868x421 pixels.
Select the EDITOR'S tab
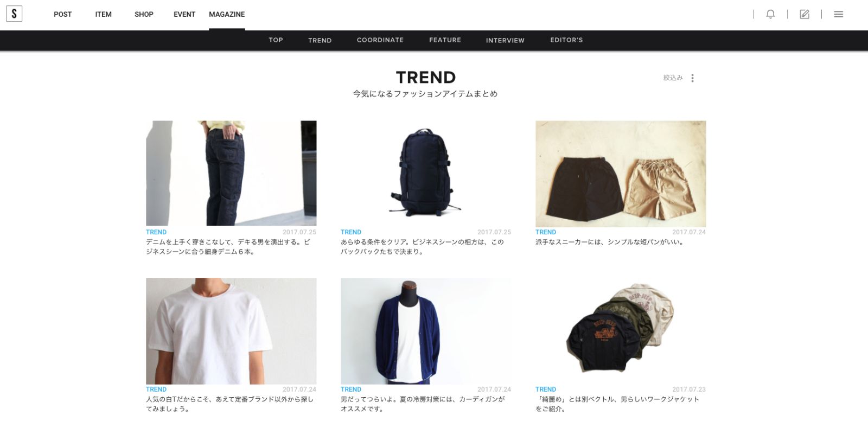click(566, 40)
